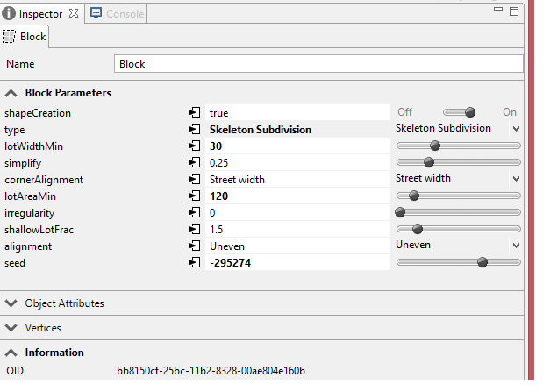
Task: Collapse the Block Parameters section
Action: click(12, 92)
